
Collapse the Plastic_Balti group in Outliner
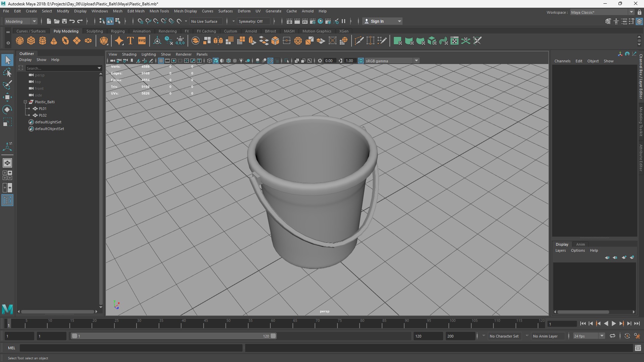pos(25,102)
